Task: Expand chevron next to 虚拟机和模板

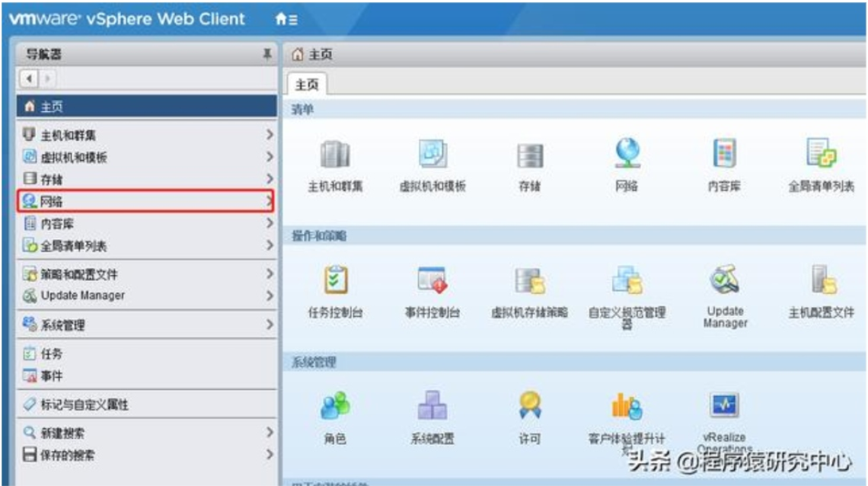Action: click(270, 157)
